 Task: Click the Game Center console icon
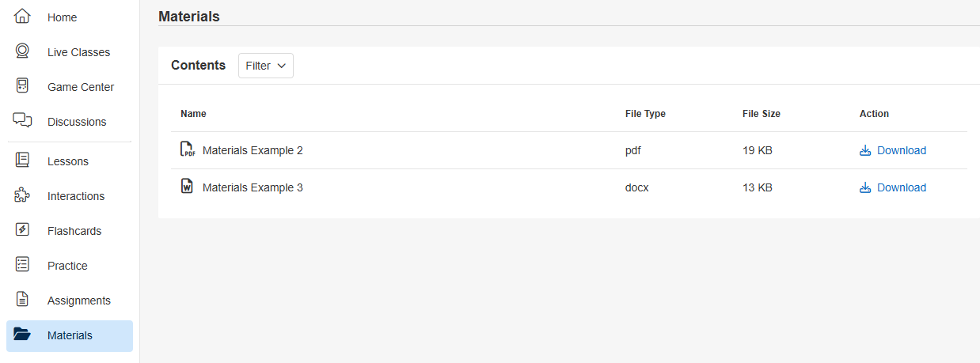coord(22,86)
